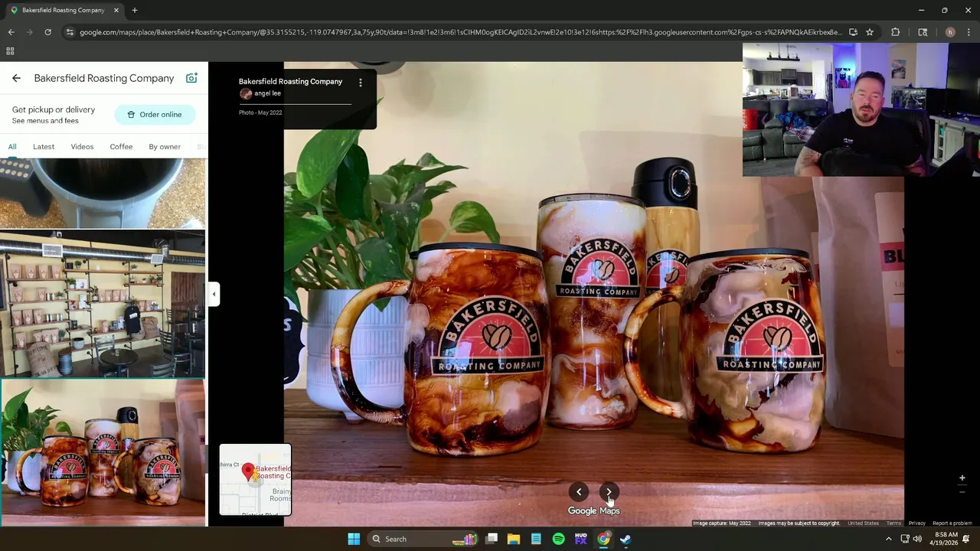Open a new browser tab

(135, 10)
